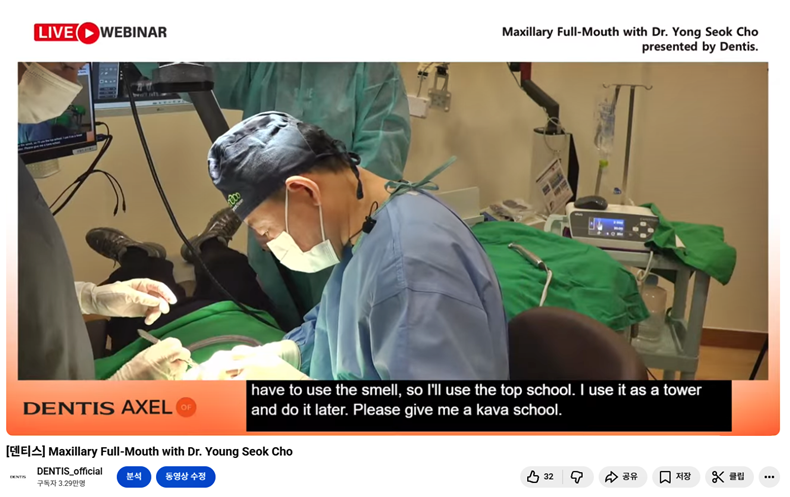Click the blue 동영상 수정 edit button
The image size is (790, 497).
point(185,477)
